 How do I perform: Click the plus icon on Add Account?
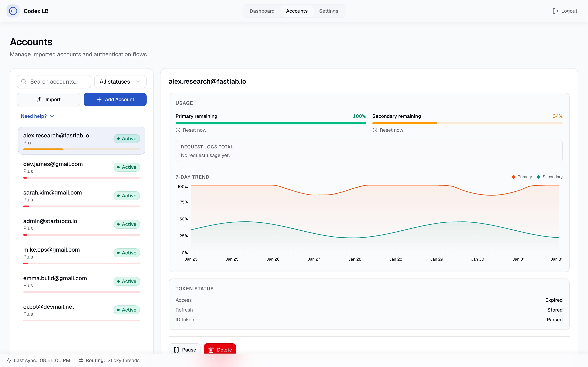[99, 99]
